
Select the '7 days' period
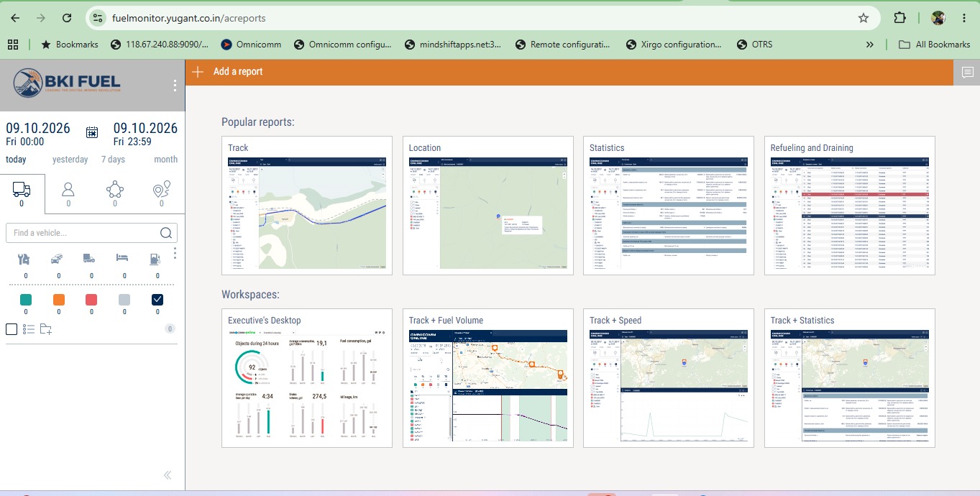(x=113, y=160)
